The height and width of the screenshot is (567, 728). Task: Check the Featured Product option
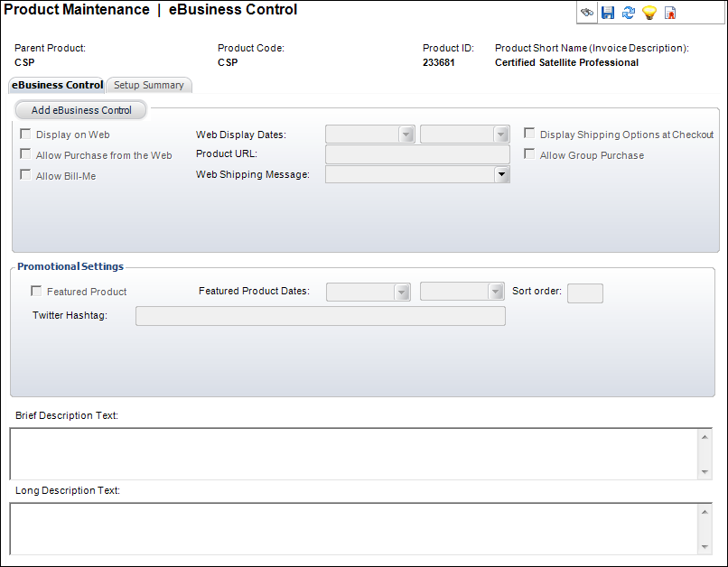(36, 291)
